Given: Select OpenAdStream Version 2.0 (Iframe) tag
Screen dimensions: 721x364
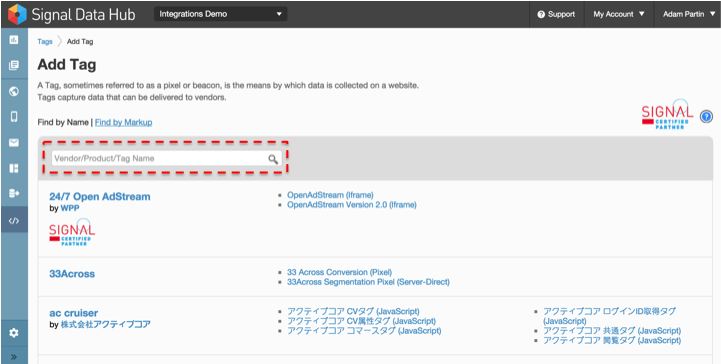Looking at the screenshot, I should click(x=352, y=205).
